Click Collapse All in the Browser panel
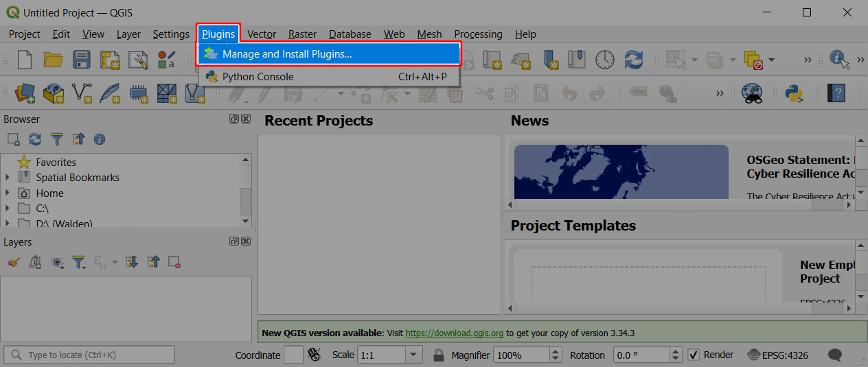 [78, 139]
